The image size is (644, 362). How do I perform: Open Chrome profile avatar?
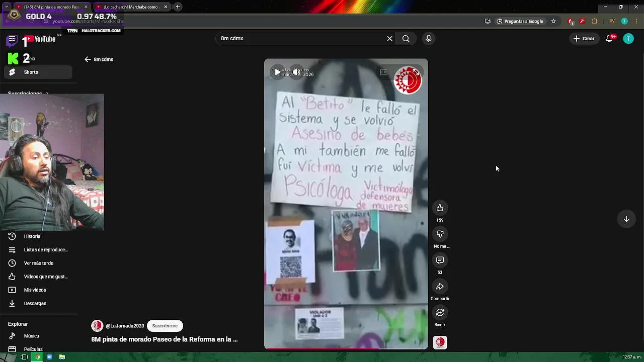tap(624, 21)
